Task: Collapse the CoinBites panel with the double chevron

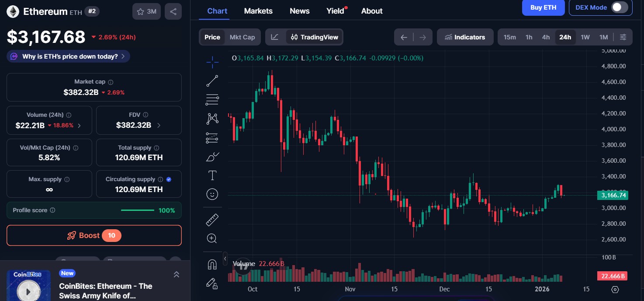Action: (x=177, y=274)
